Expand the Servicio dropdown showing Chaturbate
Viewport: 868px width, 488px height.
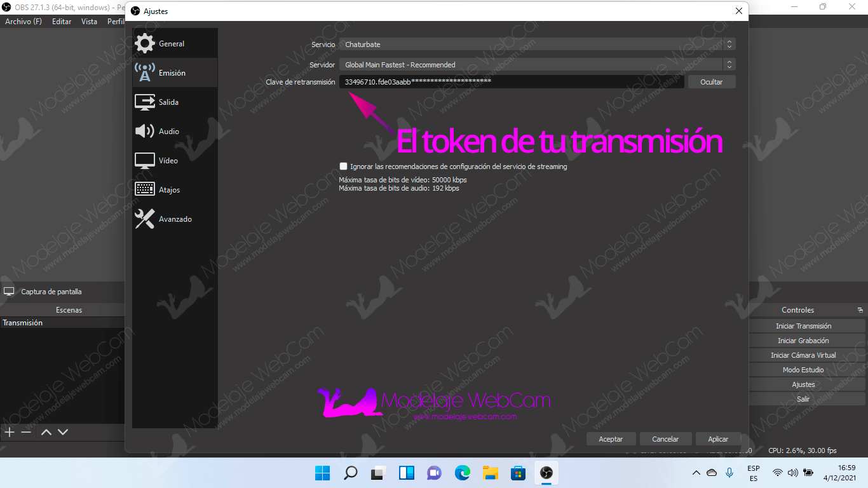pos(536,44)
